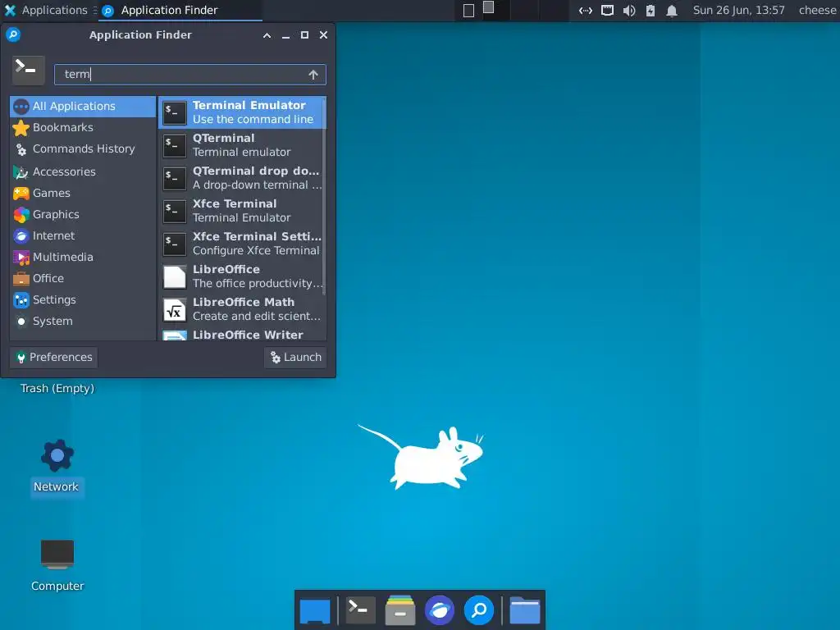Open the Office category
The image size is (840, 630).
(83, 279)
